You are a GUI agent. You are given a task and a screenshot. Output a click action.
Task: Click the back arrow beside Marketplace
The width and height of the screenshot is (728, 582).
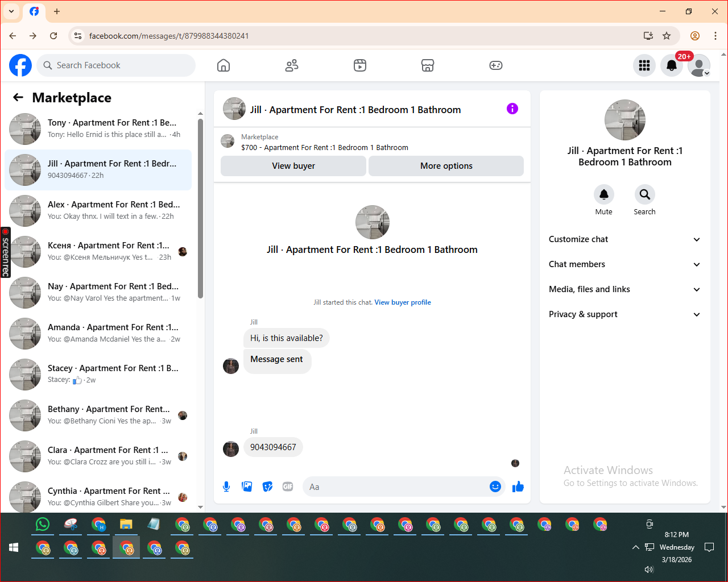click(x=18, y=97)
